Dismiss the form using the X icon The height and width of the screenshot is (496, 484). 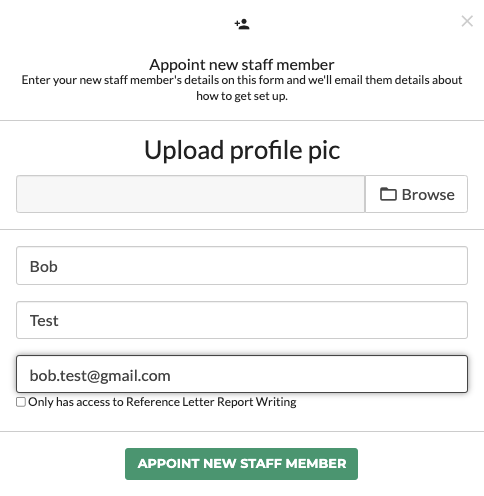(467, 21)
